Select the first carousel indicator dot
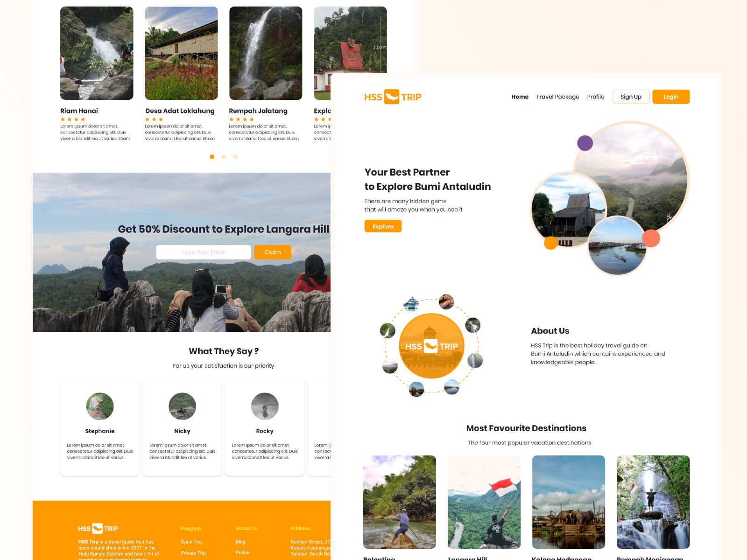747x560 pixels. click(212, 157)
